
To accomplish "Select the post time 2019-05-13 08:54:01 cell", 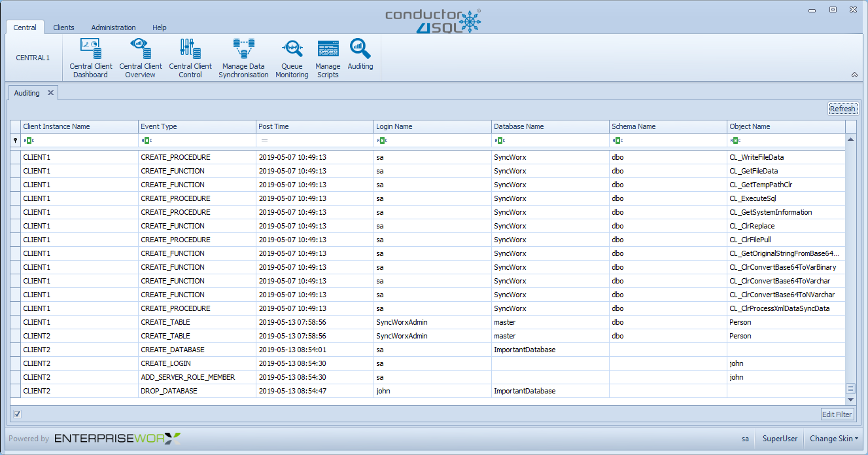I will tap(315, 350).
